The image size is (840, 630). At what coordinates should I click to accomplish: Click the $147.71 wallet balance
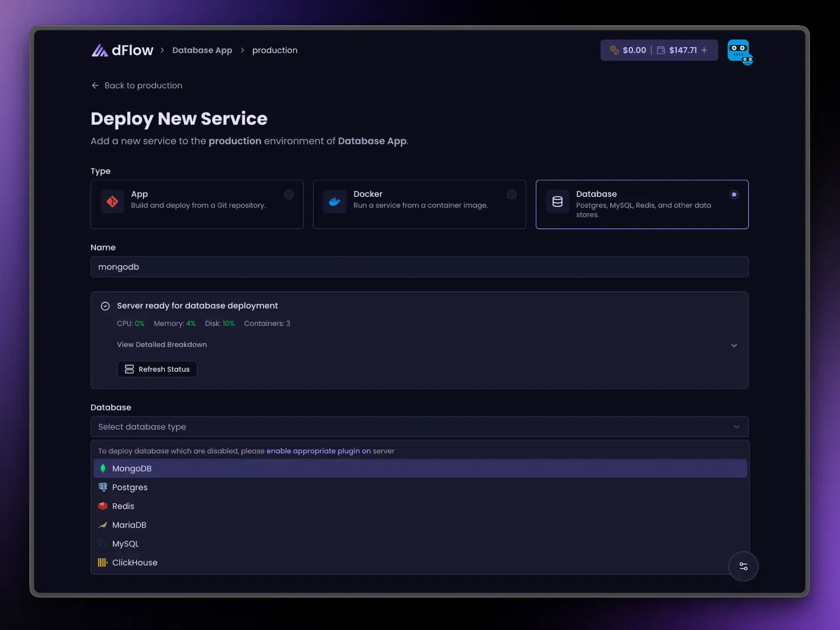pyautogui.click(x=683, y=50)
